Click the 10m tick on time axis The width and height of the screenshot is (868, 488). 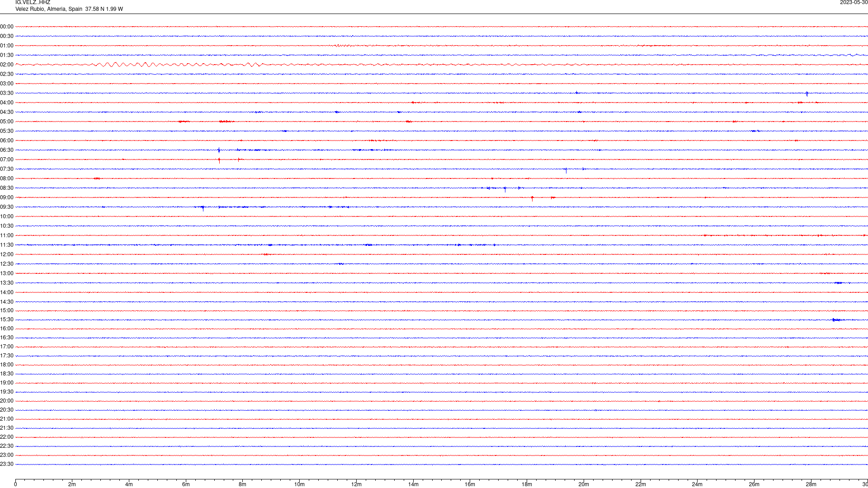click(299, 484)
